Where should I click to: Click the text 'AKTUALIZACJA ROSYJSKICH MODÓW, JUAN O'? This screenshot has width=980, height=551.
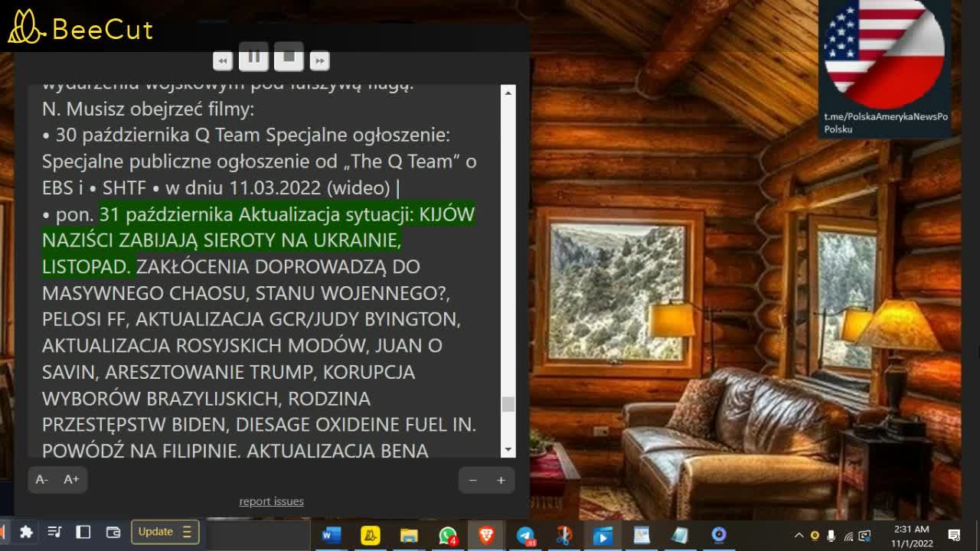242,346
